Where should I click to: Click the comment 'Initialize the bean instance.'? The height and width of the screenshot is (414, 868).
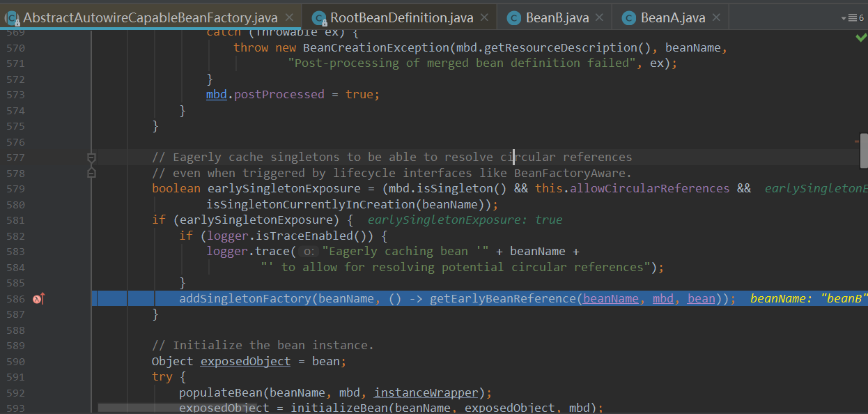[x=263, y=345]
